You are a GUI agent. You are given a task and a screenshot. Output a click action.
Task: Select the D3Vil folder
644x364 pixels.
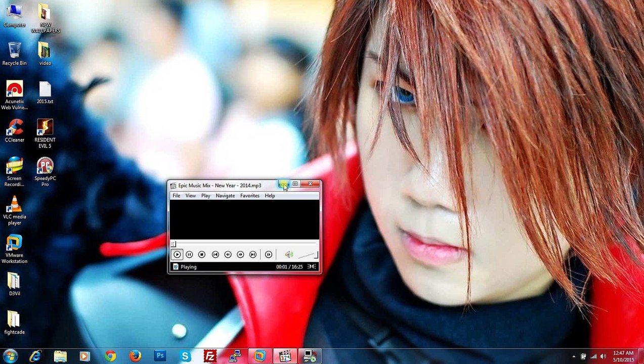click(x=14, y=285)
